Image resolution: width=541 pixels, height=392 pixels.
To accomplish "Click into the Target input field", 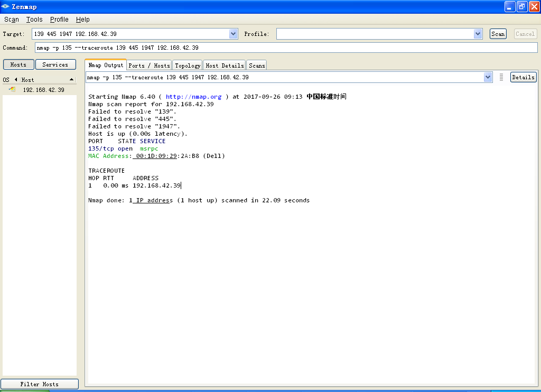I will click(130, 34).
